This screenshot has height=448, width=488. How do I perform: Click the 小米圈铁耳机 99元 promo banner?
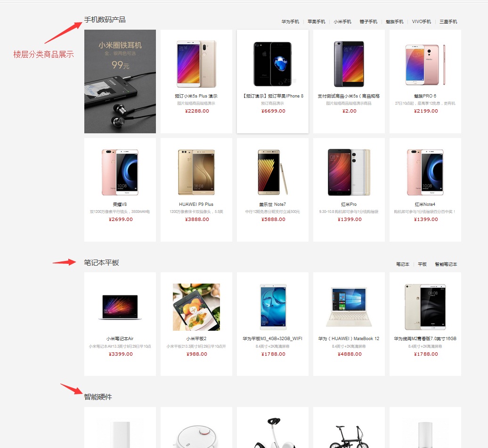(x=120, y=81)
